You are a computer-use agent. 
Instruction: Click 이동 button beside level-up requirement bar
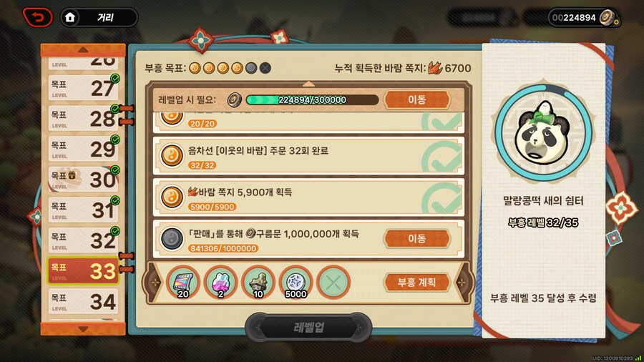click(417, 99)
